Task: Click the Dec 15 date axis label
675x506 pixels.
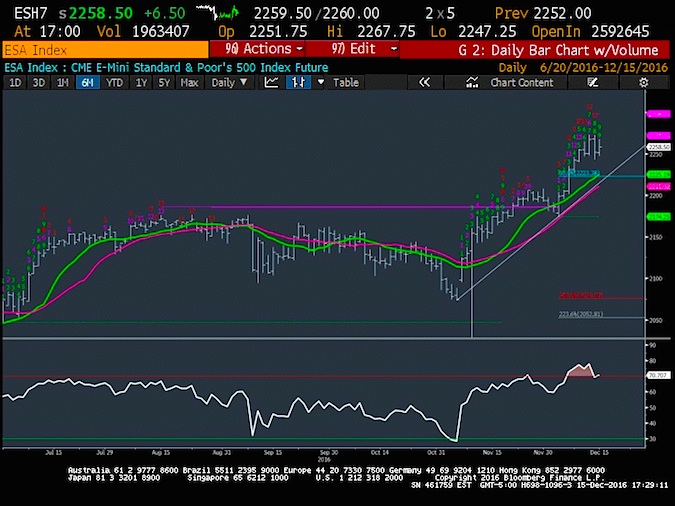Action: tap(599, 453)
